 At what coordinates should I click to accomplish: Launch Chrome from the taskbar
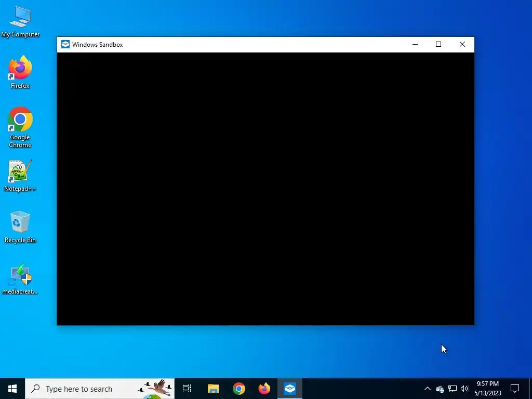click(239, 389)
